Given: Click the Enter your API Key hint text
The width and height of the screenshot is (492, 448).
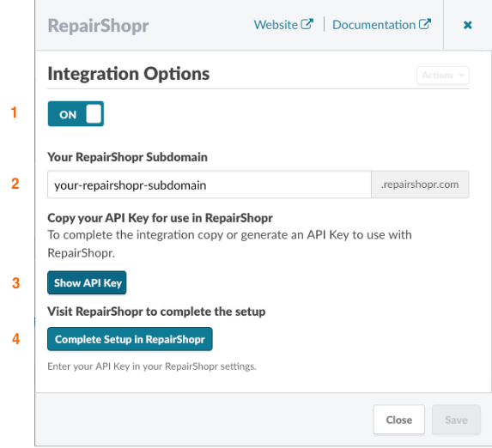Looking at the screenshot, I should (152, 366).
